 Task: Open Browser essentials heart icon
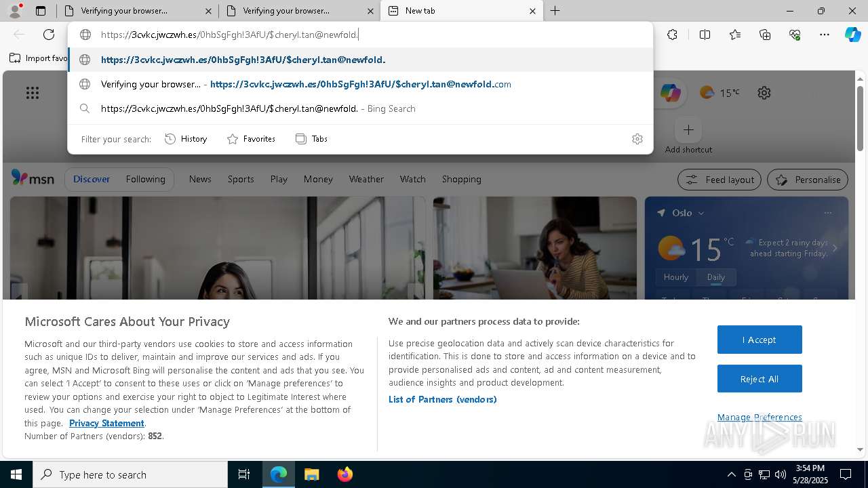[x=795, y=35]
